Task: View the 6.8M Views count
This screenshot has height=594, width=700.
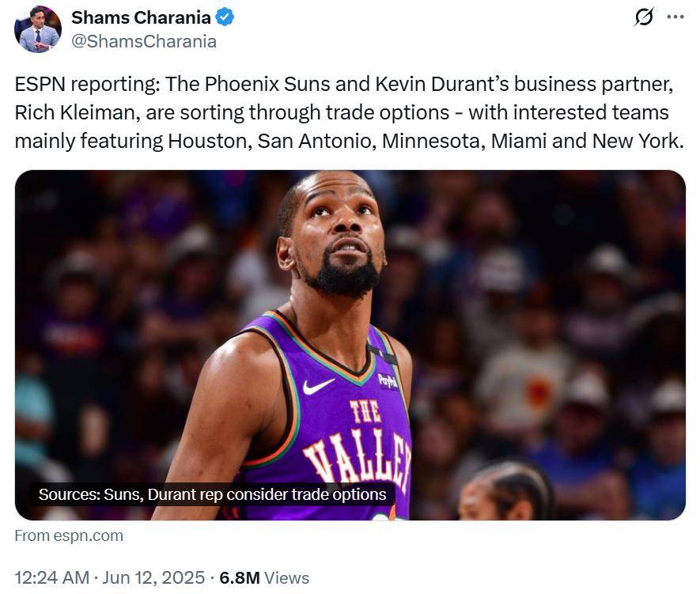Action: 264,577
